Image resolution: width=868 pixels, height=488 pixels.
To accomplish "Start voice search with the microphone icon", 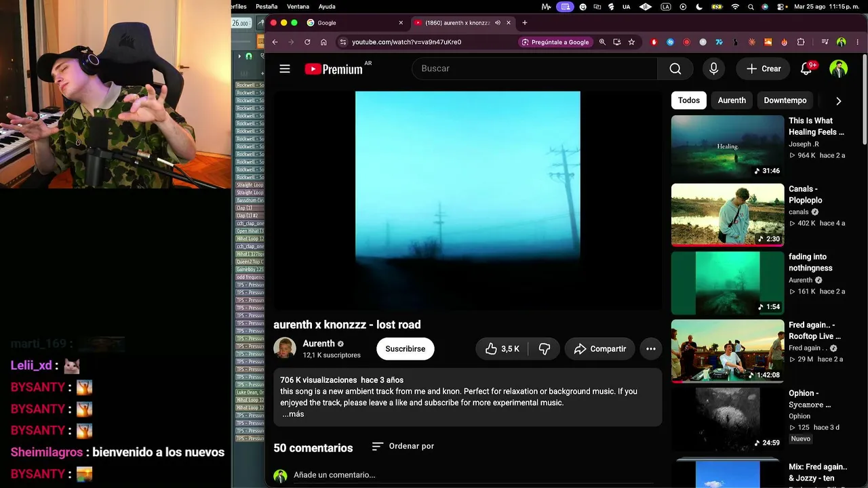I will (713, 68).
